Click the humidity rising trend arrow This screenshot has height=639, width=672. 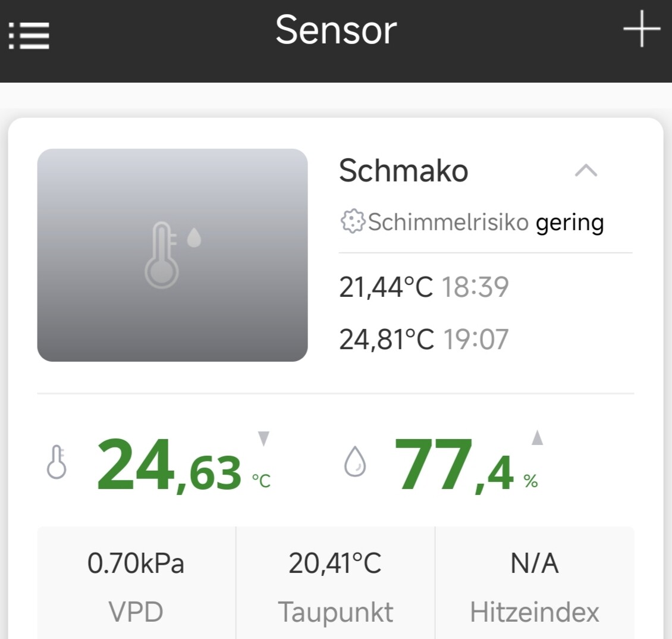537,438
